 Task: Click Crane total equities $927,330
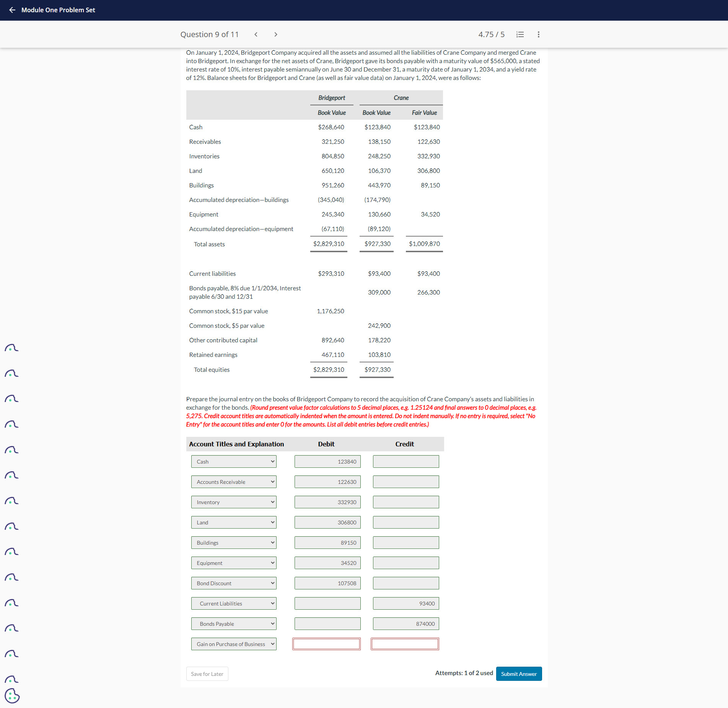[377, 369]
